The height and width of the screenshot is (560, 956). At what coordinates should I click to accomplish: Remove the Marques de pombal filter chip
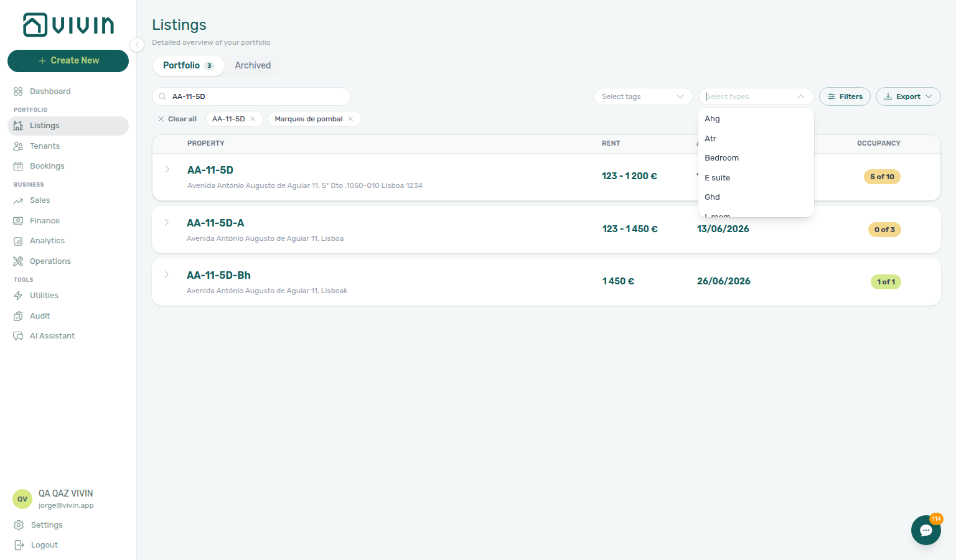point(350,119)
